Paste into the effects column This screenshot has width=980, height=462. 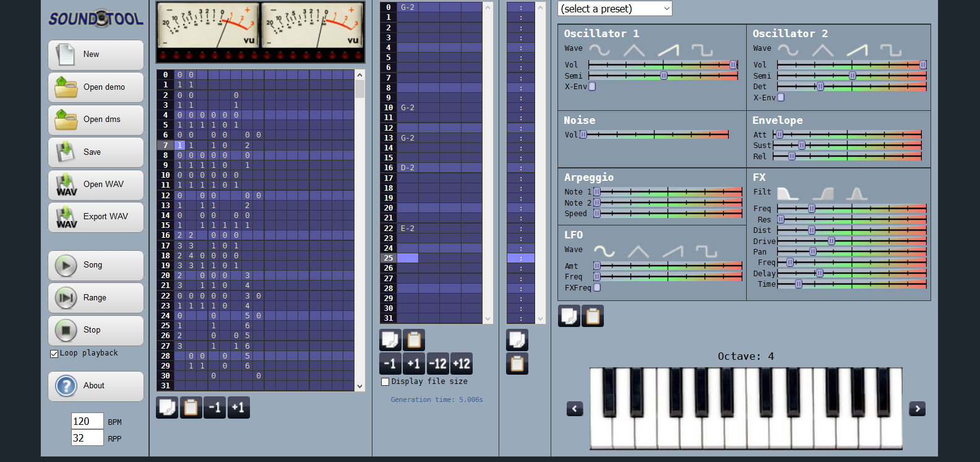pos(517,364)
